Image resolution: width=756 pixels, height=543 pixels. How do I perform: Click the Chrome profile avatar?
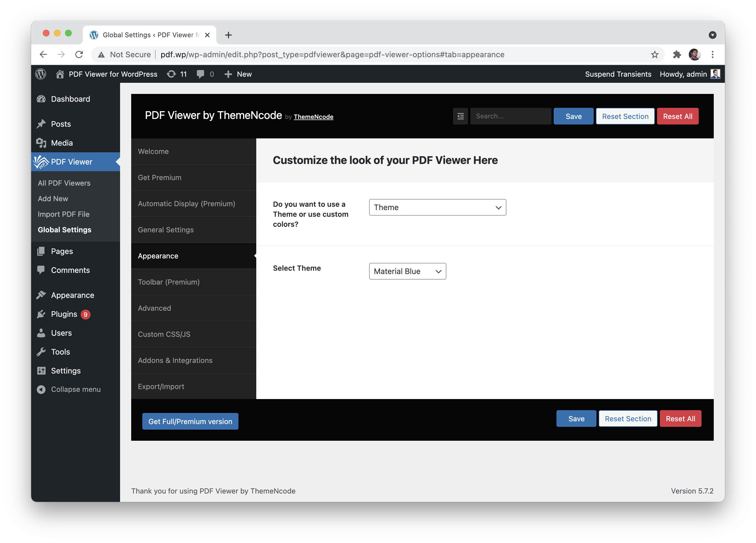[695, 54]
